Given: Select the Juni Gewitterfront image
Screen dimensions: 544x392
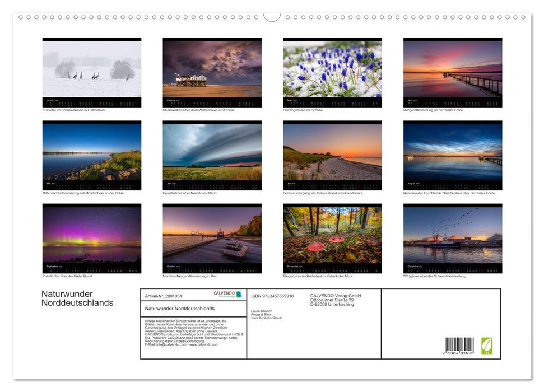Looking at the screenshot, I should click(x=212, y=155).
